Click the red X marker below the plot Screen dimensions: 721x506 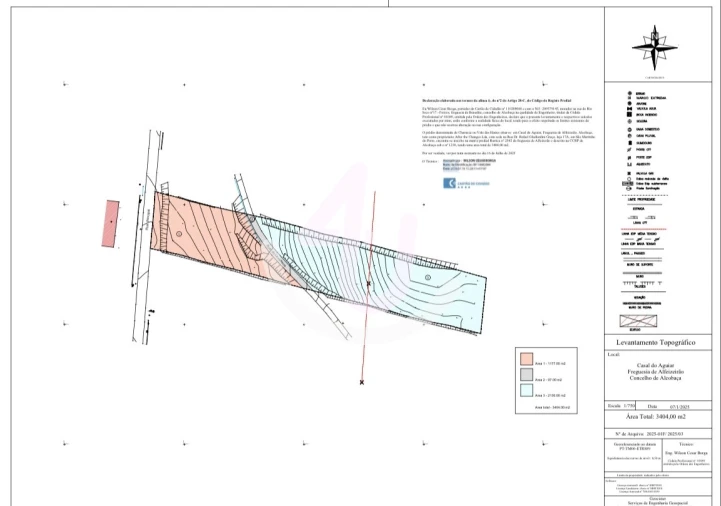point(362,382)
